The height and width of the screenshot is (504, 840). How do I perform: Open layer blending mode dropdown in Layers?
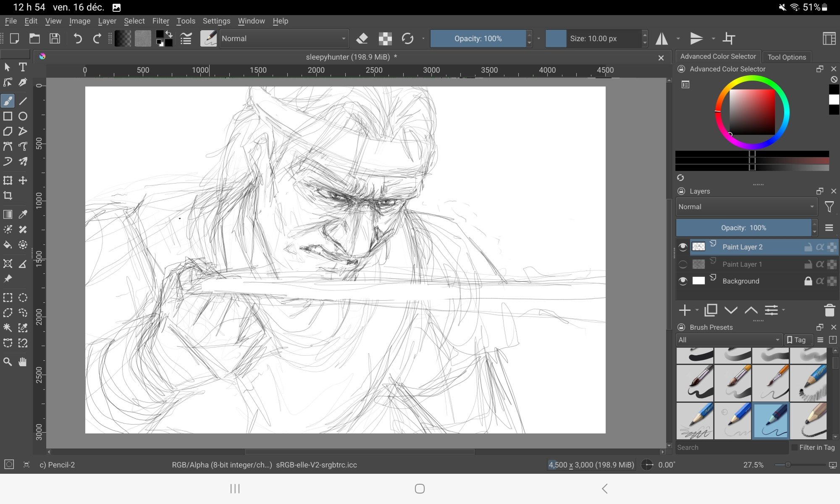745,207
